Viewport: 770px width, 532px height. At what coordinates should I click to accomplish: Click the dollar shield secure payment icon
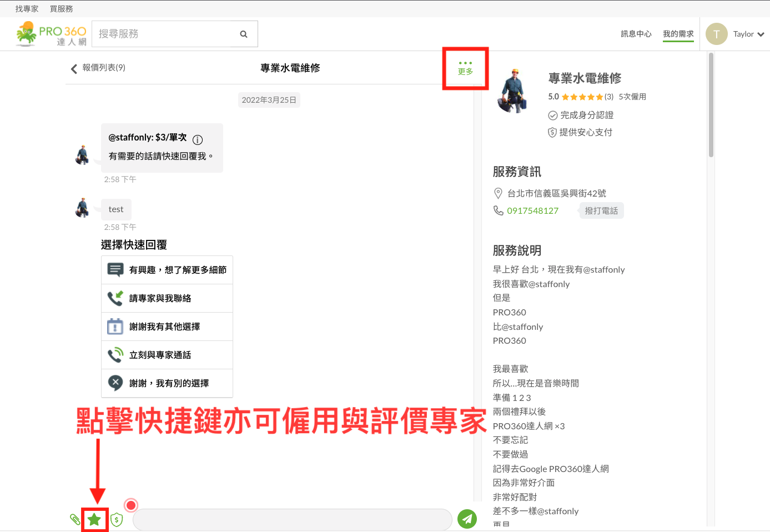[x=117, y=520]
